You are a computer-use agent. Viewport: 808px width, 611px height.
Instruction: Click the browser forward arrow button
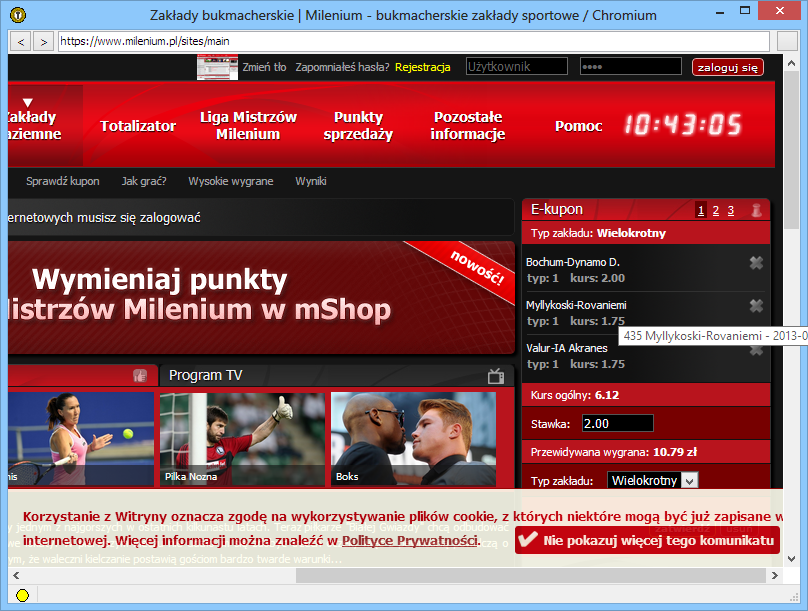[44, 42]
